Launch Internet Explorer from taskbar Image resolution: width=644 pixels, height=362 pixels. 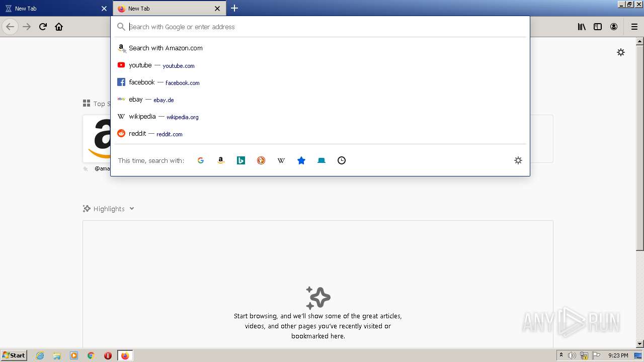click(x=40, y=355)
